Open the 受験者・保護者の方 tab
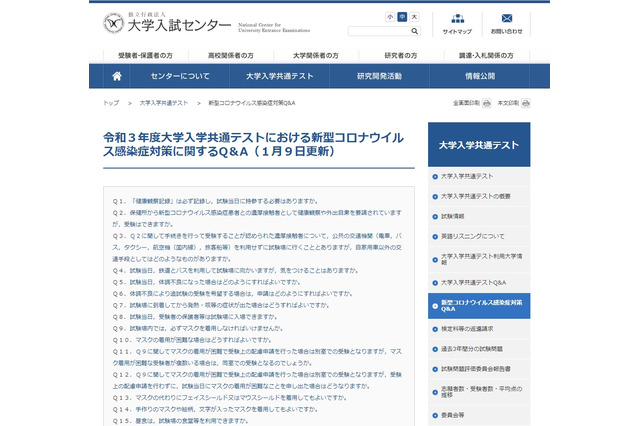The image size is (640, 426). [x=146, y=55]
